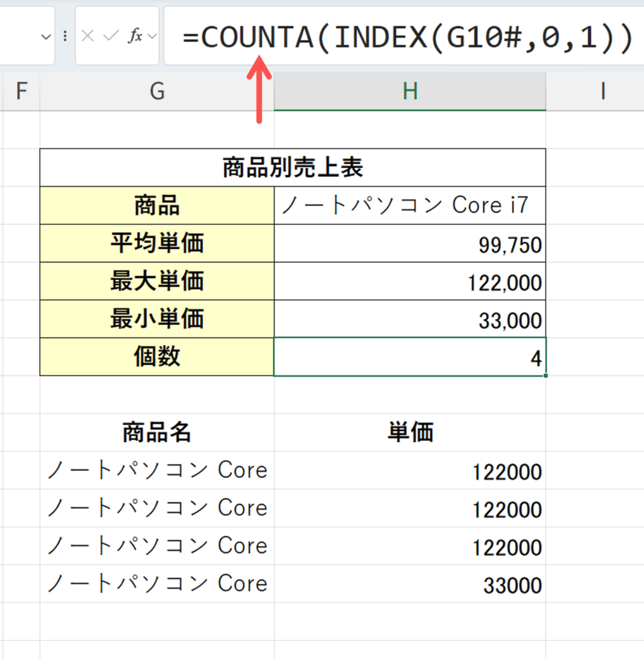Select the average price cell showing 99,750

pyautogui.click(x=410, y=244)
